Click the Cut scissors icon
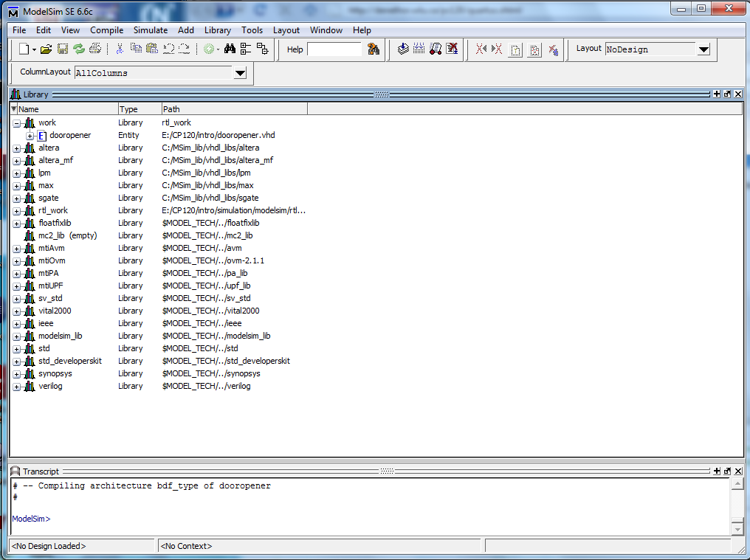This screenshot has width=750, height=560. (120, 49)
